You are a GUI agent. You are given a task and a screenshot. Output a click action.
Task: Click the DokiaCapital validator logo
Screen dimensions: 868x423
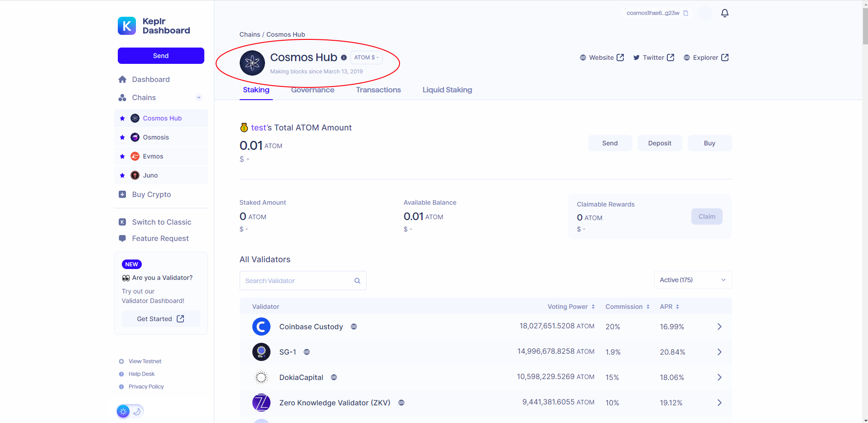tap(261, 377)
